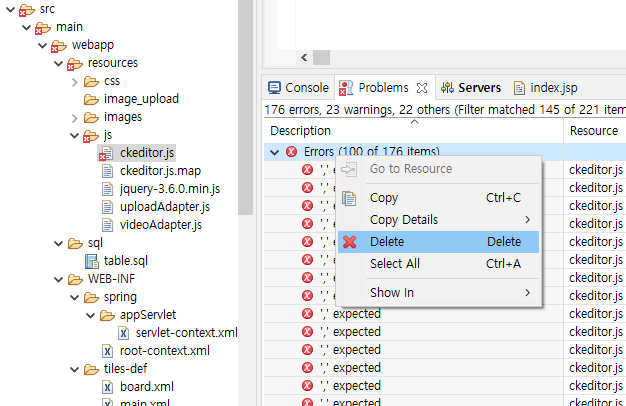Image resolution: width=626 pixels, height=406 pixels.
Task: Collapse the resources folder
Action: 59,63
